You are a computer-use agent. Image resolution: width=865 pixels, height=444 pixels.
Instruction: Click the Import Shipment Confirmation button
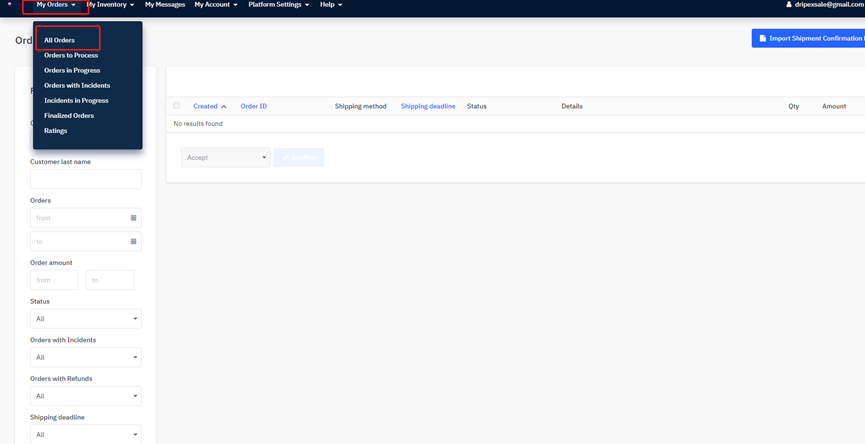click(809, 38)
